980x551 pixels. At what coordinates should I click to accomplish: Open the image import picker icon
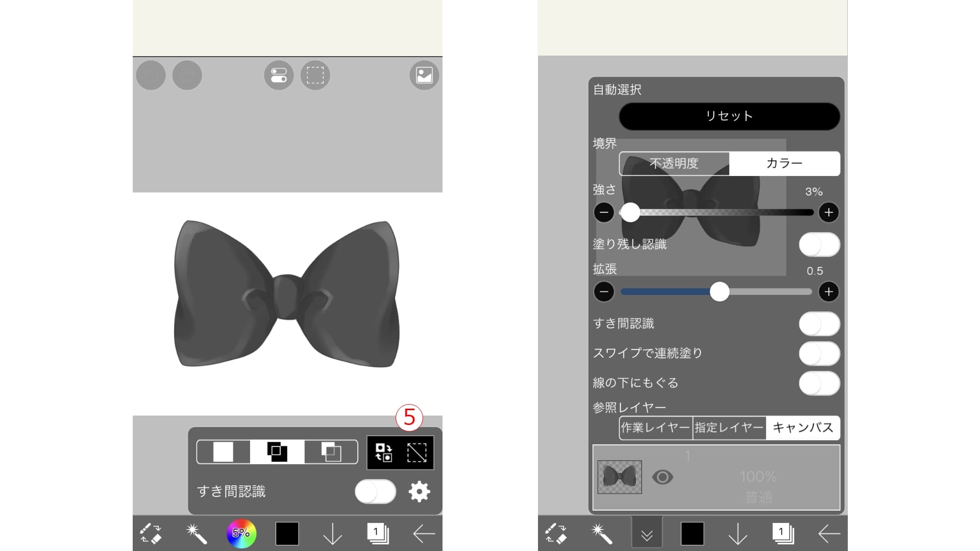[x=424, y=75]
